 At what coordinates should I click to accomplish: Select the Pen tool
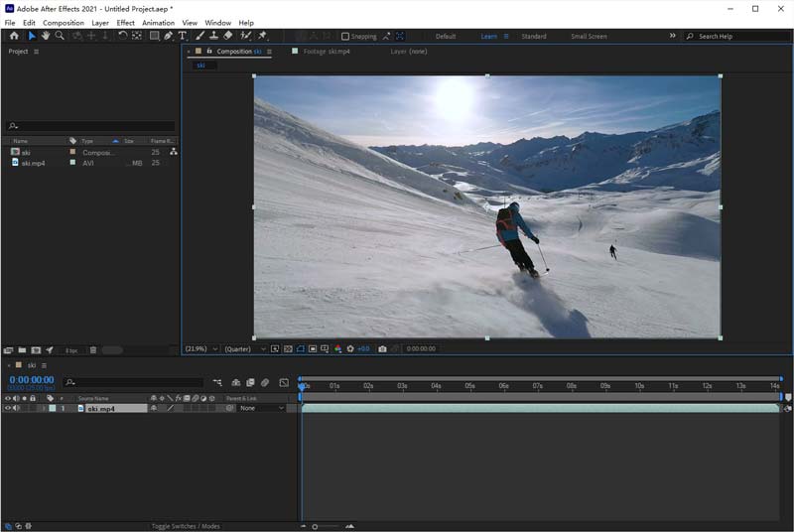[168, 36]
